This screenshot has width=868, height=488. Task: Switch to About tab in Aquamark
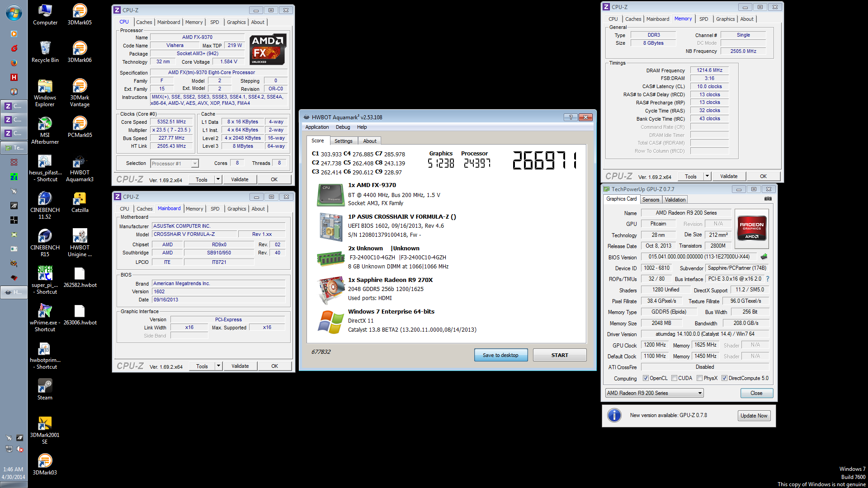click(x=369, y=141)
